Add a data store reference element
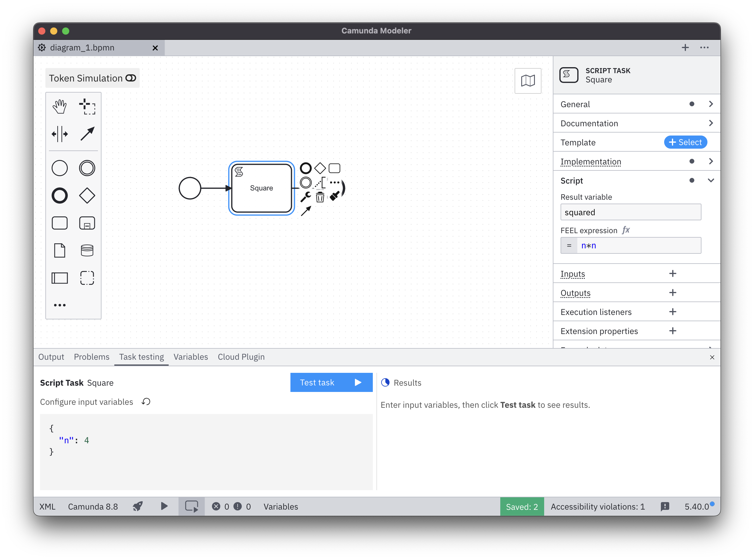This screenshot has height=560, width=754. click(x=87, y=250)
